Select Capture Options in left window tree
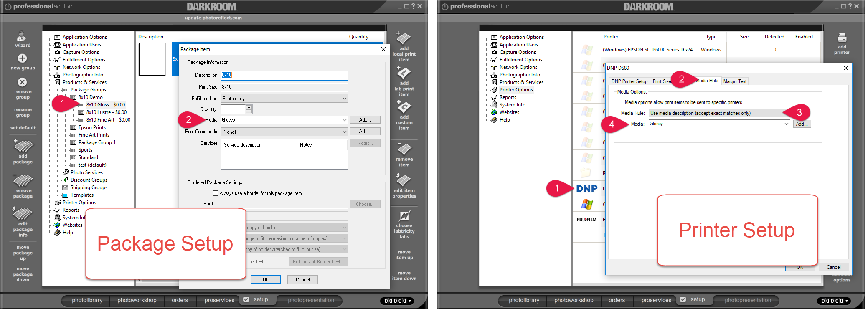Viewport: 868px width, 309px height. coord(81,52)
